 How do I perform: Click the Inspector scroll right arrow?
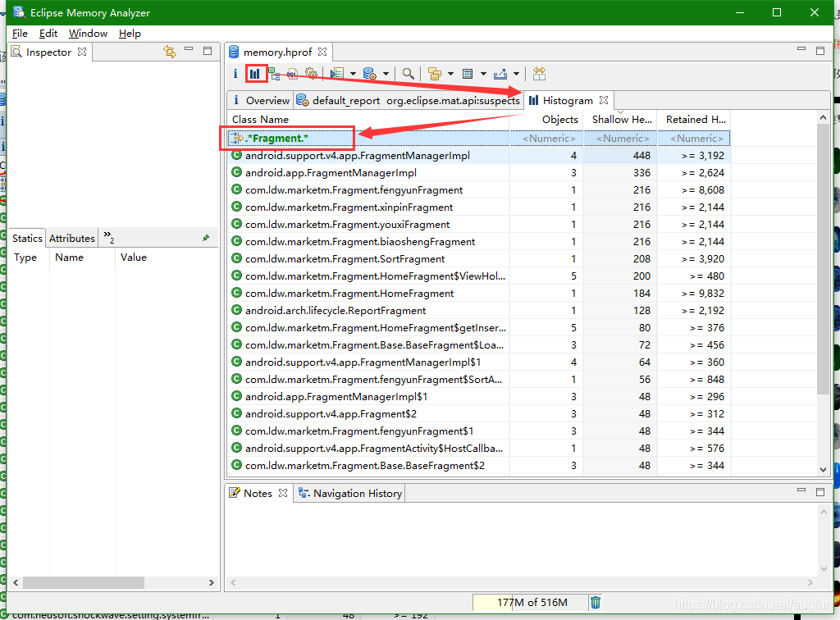pyautogui.click(x=212, y=582)
